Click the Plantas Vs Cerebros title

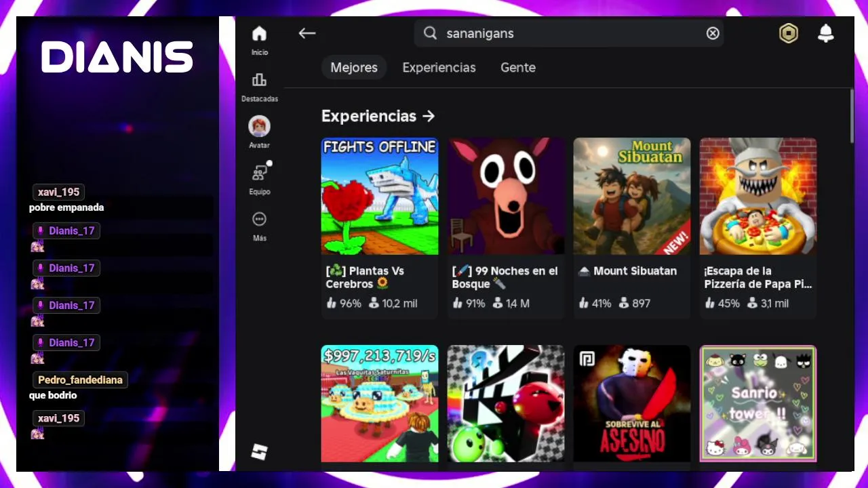(365, 277)
